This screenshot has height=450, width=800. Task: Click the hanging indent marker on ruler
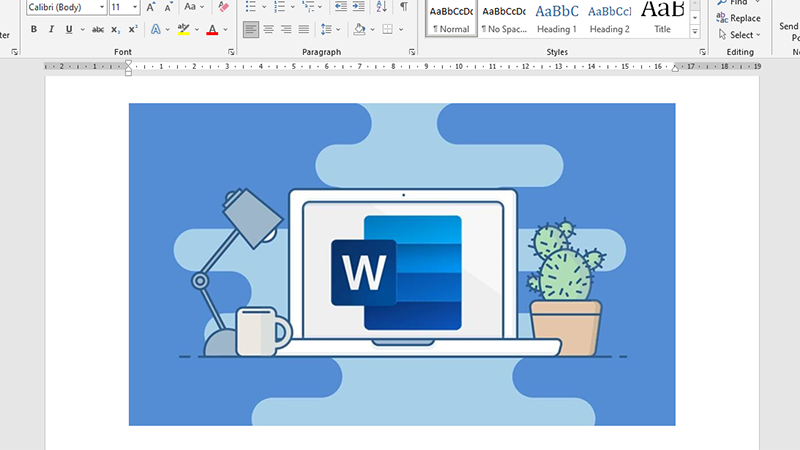pyautogui.click(x=129, y=68)
